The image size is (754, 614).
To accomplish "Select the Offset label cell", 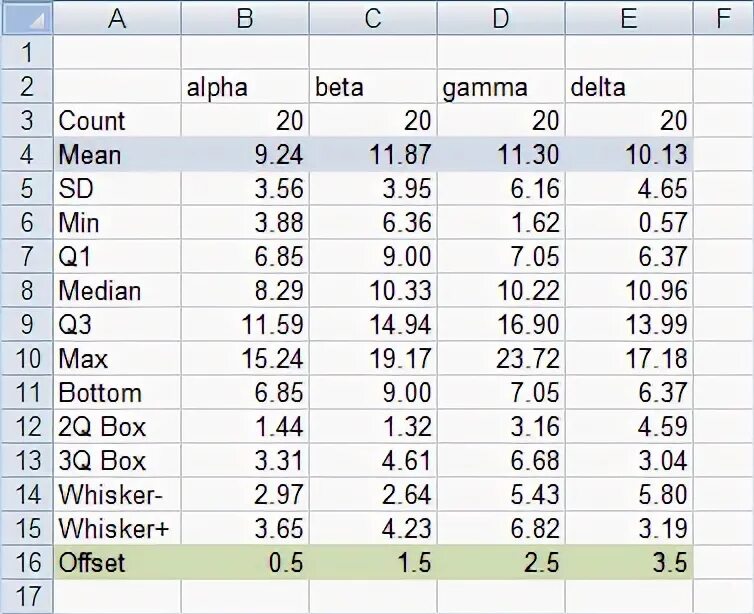I will click(x=116, y=563).
